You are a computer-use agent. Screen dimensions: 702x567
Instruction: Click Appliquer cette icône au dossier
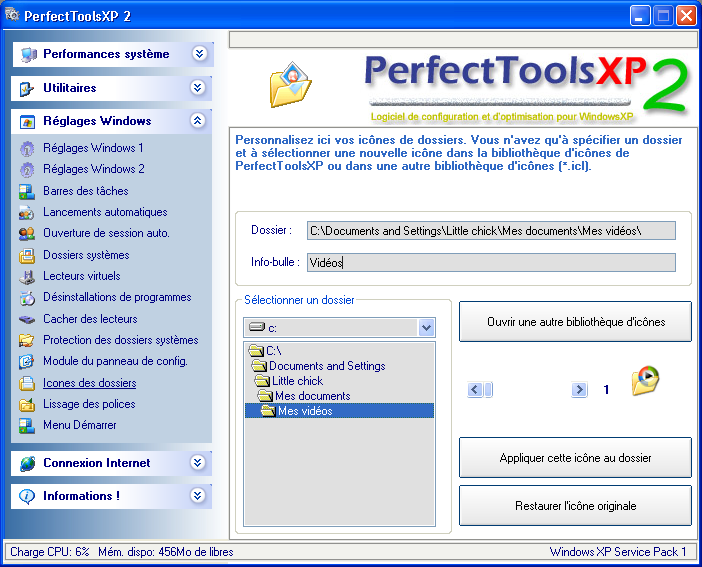575,458
